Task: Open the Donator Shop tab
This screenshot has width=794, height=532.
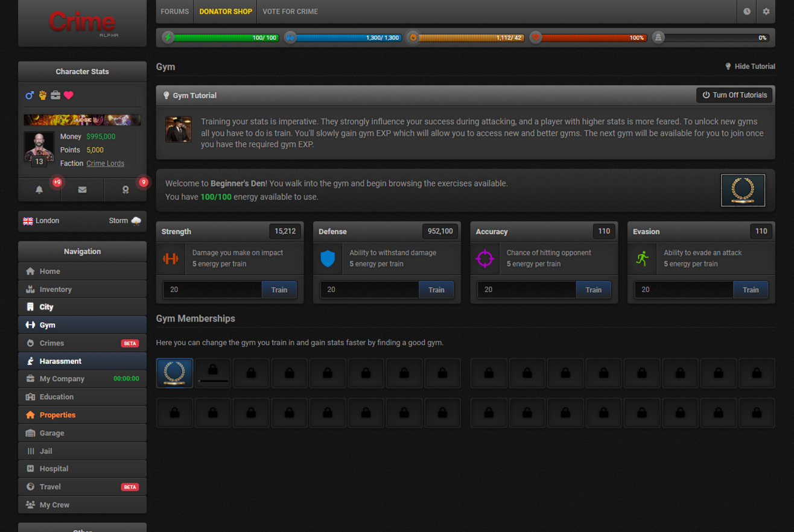Action: coord(226,11)
